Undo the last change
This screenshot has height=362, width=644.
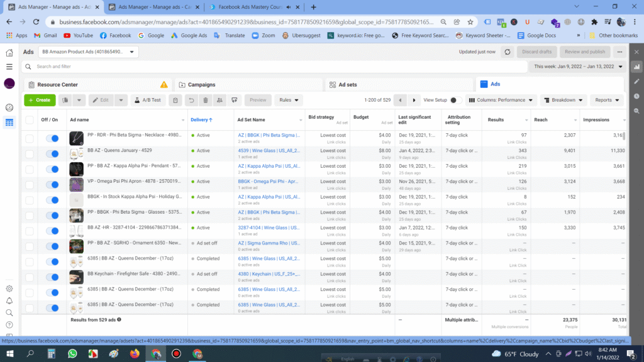tap(191, 100)
